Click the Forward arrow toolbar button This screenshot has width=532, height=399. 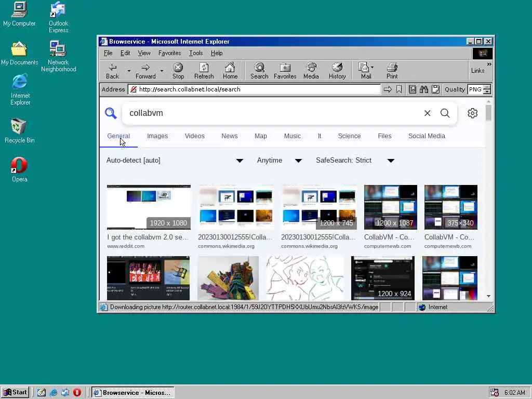click(145, 71)
